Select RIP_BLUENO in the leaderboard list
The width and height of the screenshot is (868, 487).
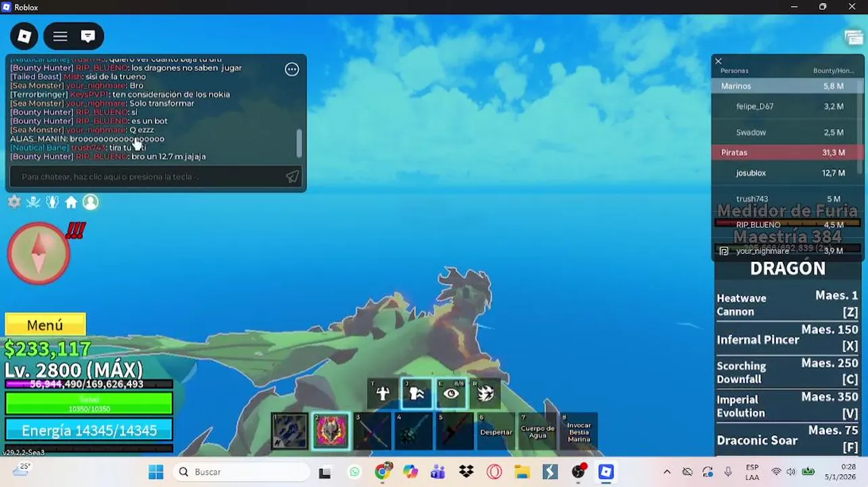(x=784, y=225)
